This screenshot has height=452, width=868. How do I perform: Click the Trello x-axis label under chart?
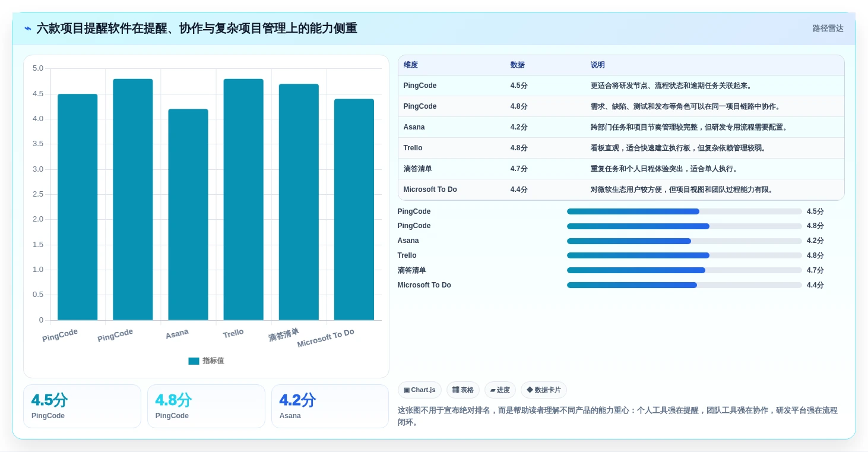(233, 333)
